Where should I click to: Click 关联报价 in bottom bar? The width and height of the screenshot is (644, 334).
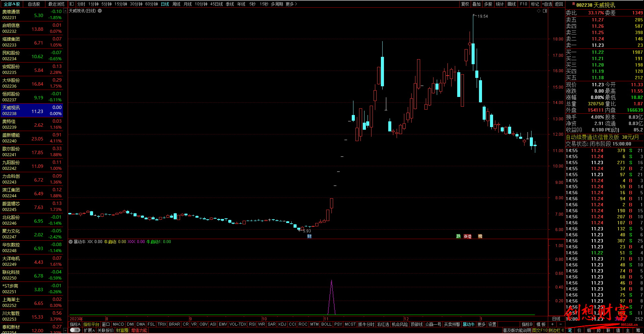coord(105,330)
